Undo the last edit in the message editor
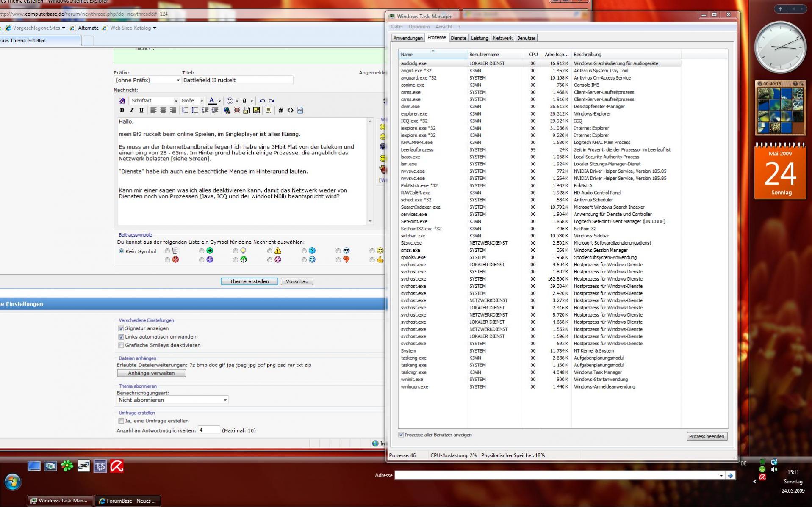812x507 pixels. point(262,101)
